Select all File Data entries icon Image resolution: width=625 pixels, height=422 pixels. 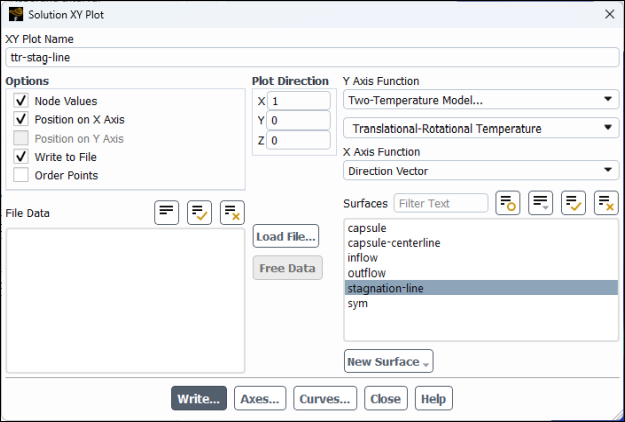tap(199, 212)
